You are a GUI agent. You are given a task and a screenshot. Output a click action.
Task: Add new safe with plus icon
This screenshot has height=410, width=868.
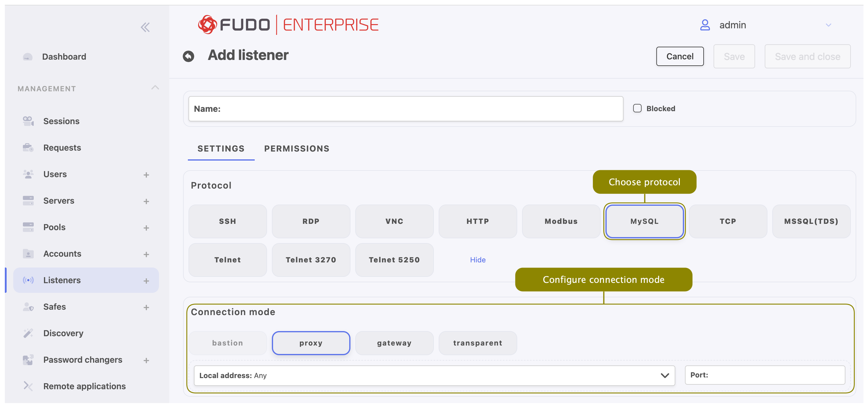pos(146,307)
